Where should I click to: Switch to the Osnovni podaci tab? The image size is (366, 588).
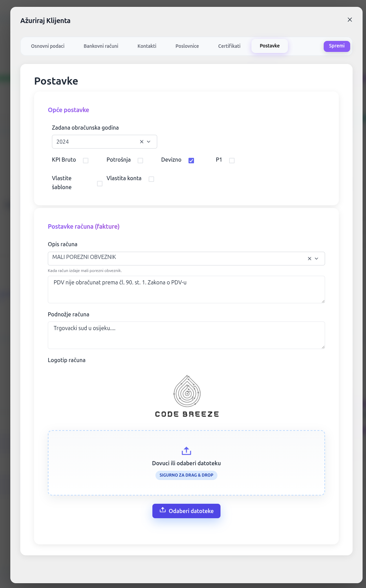point(48,46)
